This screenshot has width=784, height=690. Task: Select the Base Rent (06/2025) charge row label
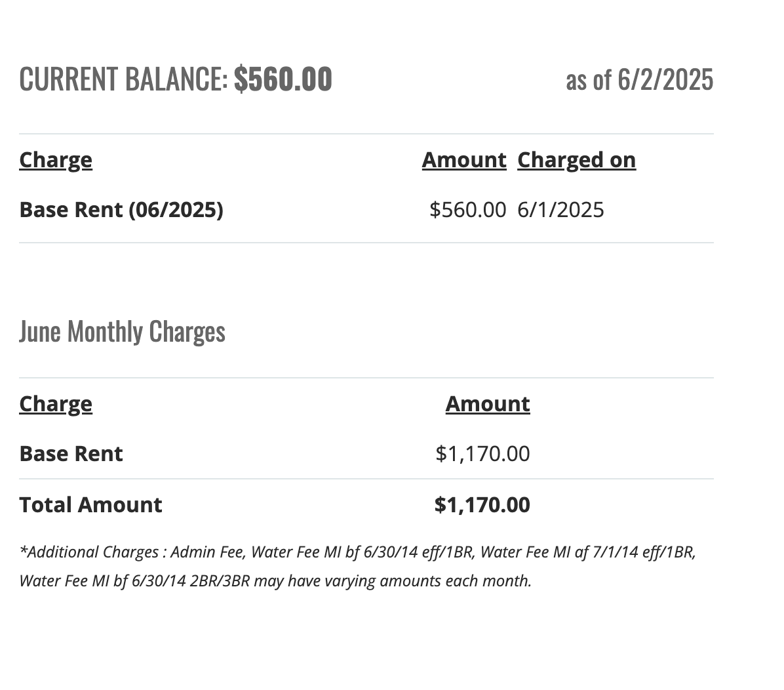point(121,210)
